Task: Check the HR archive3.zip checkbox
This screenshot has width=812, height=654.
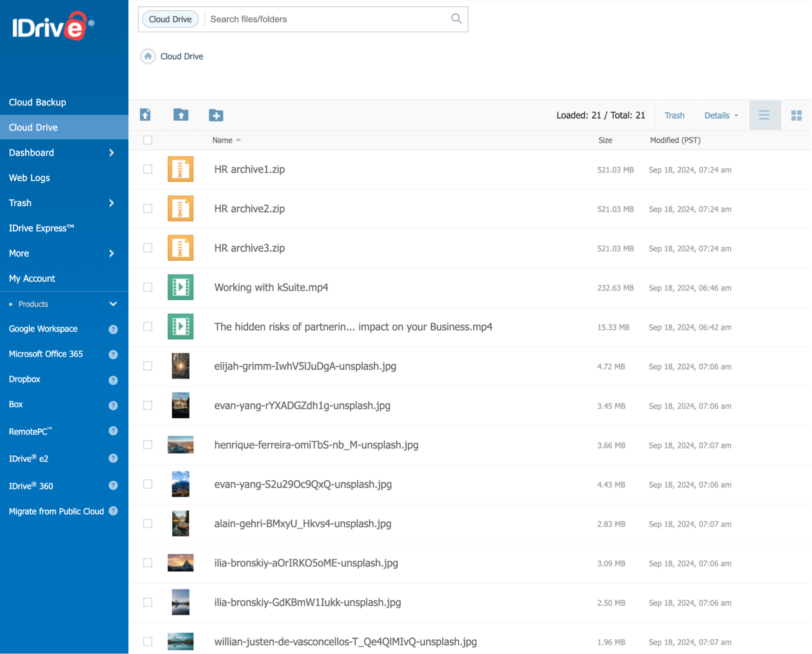Action: 148,248
